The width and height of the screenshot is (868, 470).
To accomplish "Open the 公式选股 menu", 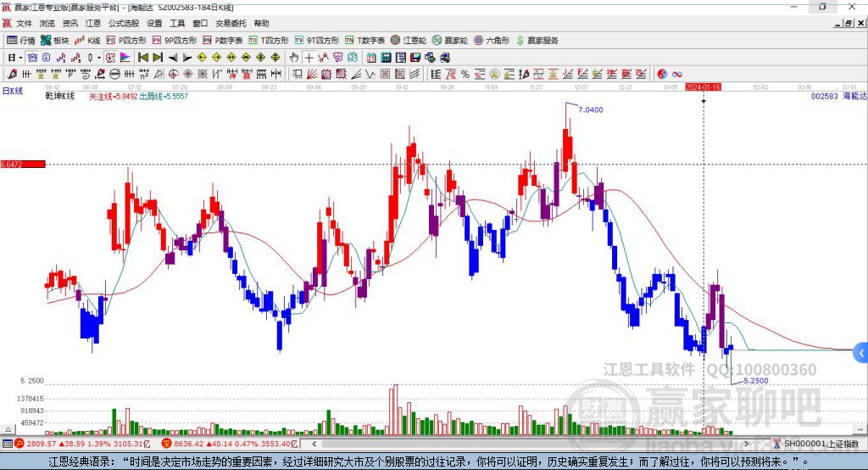I will point(124,23).
